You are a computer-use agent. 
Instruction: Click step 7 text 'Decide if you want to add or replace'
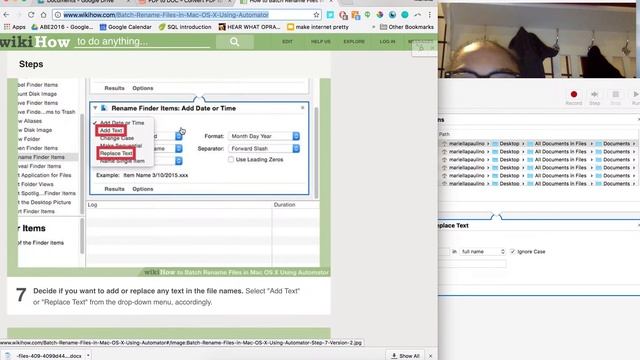pyautogui.click(x=138, y=291)
